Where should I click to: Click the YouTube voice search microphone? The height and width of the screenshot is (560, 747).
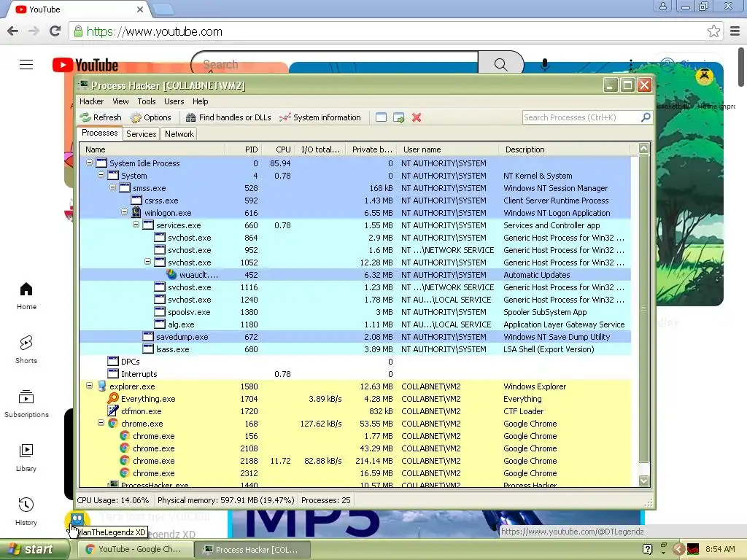click(545, 64)
